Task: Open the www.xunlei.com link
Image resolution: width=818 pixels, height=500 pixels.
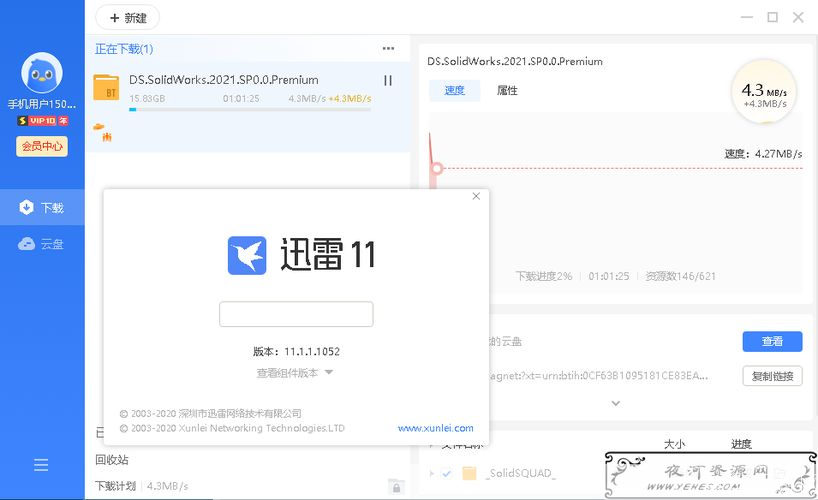Action: (435, 428)
